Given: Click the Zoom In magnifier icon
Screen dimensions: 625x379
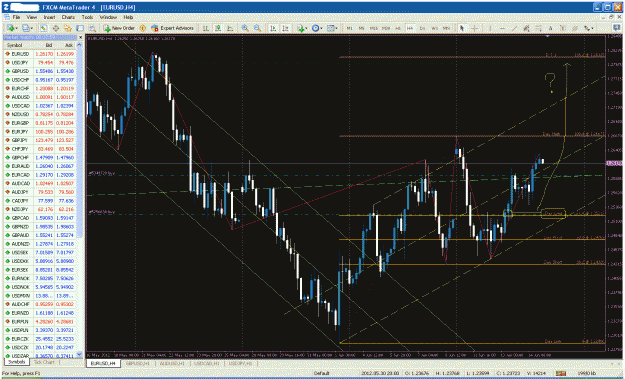Looking at the screenshot, I should click(x=245, y=28).
